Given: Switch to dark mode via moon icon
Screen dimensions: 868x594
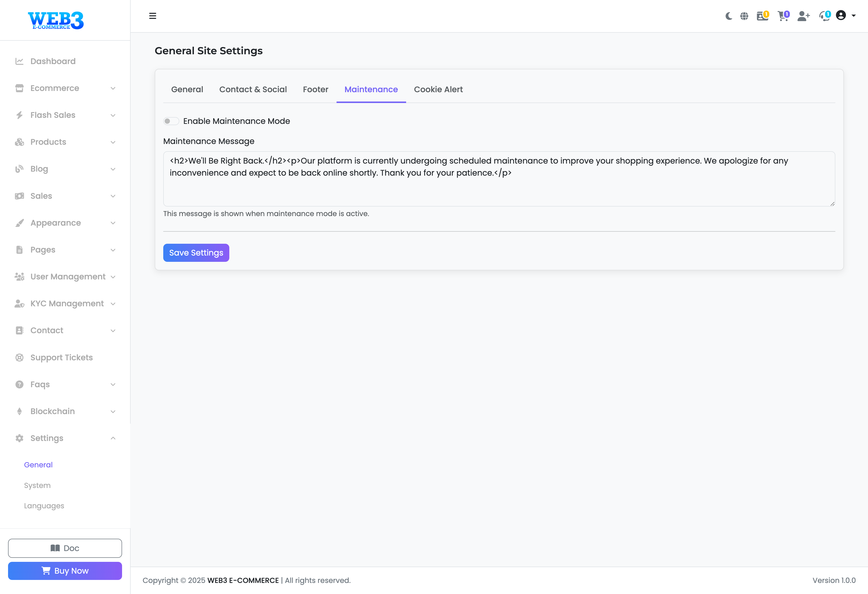Looking at the screenshot, I should coord(728,16).
